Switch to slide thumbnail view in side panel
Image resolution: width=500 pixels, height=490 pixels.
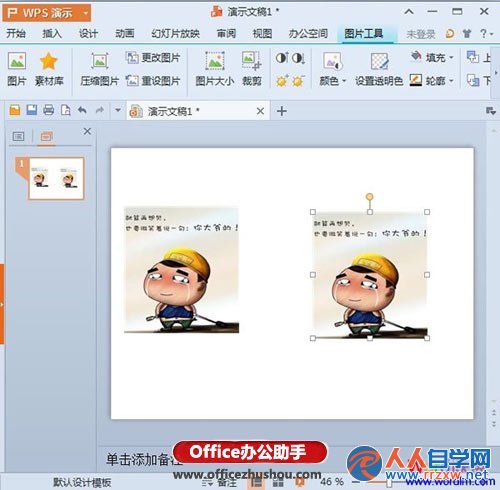46,136
